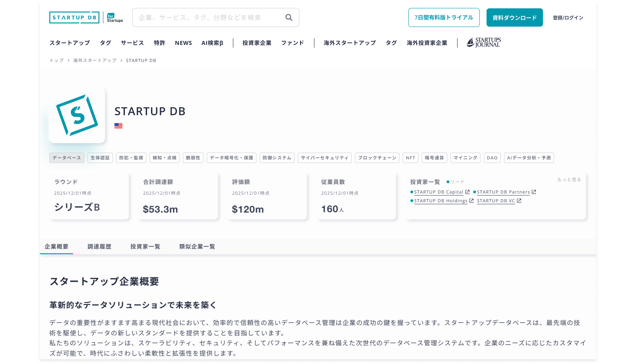636x364 pixels.
Task: Switch to the 類似企業一覧 tab
Action: click(x=197, y=246)
